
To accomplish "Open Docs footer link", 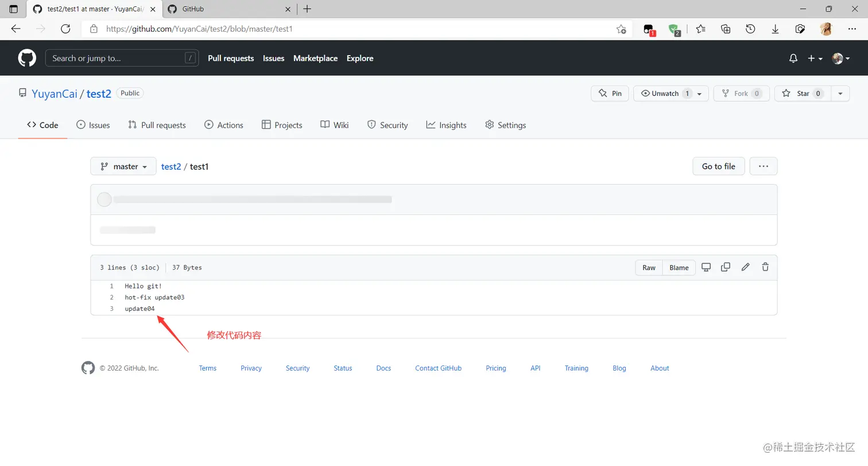I will (x=383, y=368).
